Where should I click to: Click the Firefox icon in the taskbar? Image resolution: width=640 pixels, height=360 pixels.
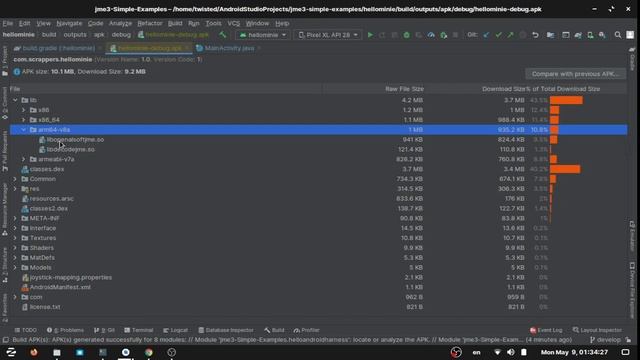33,352
